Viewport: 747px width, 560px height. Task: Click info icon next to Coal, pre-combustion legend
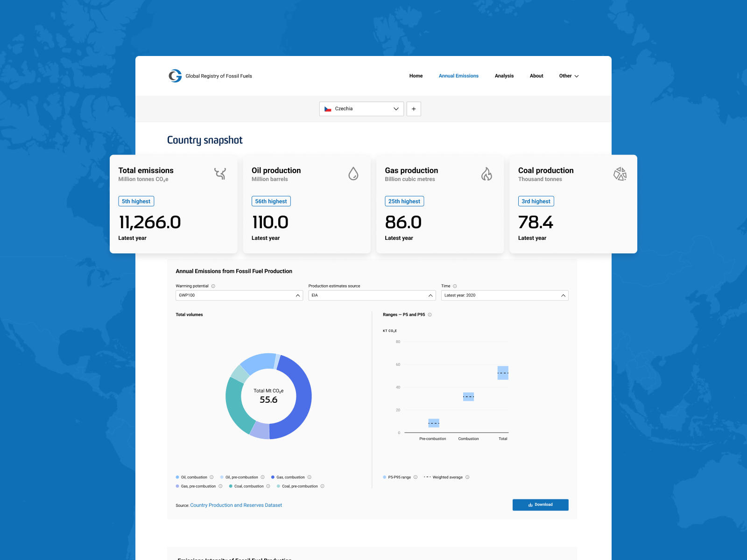coord(322,486)
